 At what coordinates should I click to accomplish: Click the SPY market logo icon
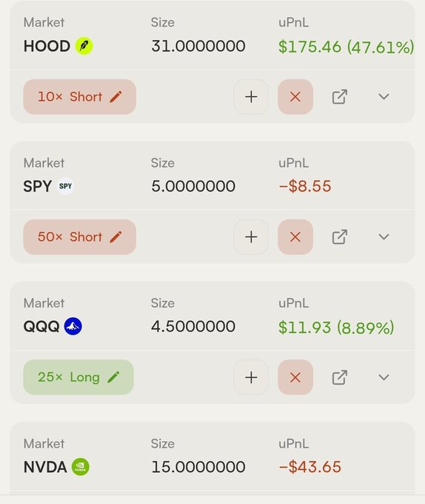pyautogui.click(x=65, y=186)
